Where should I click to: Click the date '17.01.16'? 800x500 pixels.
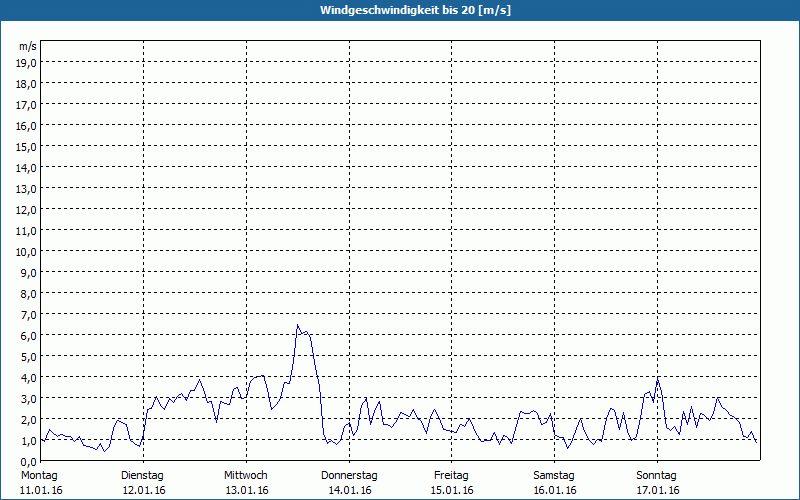658,491
